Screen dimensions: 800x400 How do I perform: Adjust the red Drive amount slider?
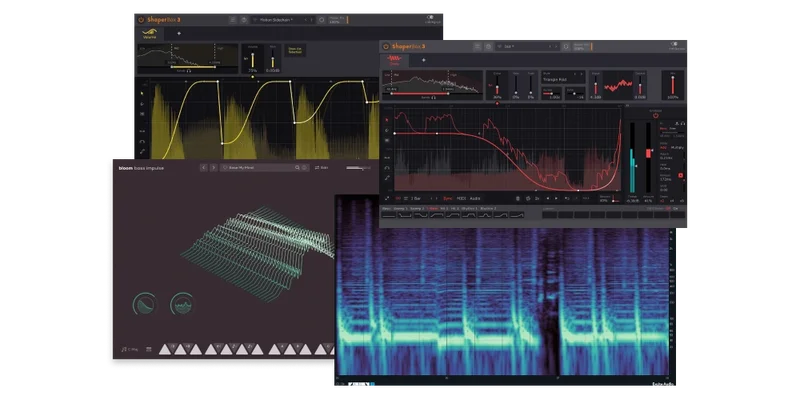click(497, 84)
